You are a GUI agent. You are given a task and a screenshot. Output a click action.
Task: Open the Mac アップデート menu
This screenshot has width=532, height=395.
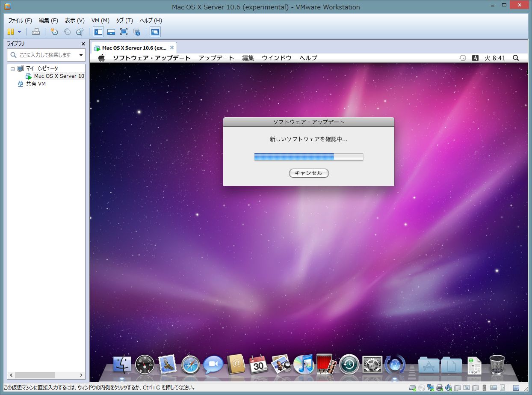(x=216, y=58)
